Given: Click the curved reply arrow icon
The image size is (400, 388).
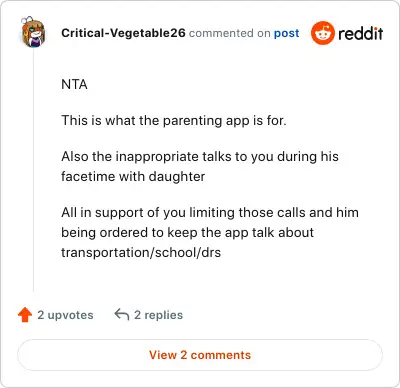Looking at the screenshot, I should pos(122,314).
